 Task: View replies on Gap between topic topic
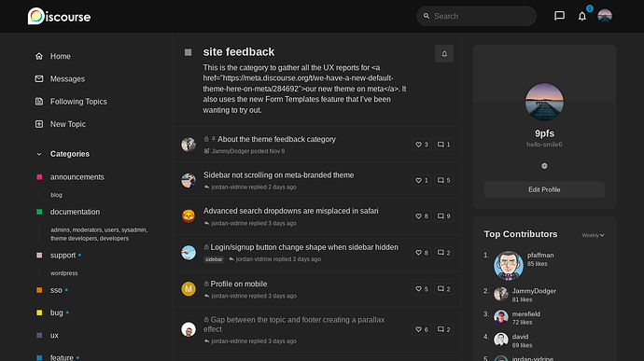point(444,329)
